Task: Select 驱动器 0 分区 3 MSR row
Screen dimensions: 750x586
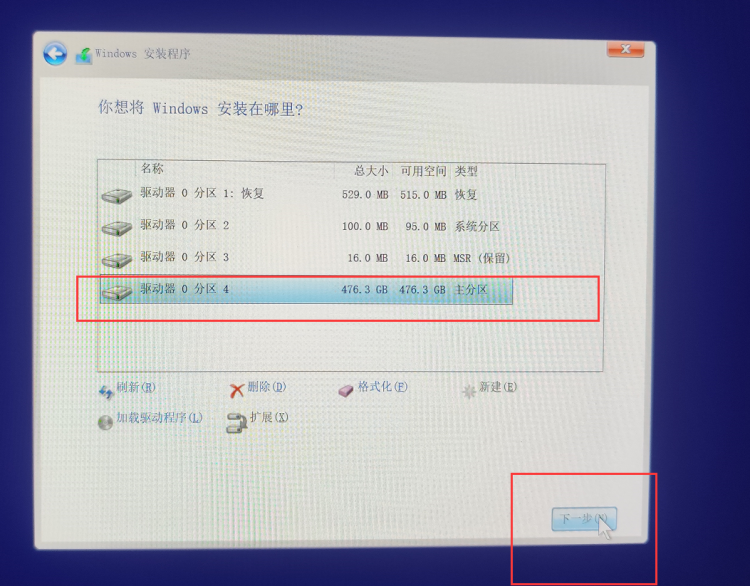Action: [306, 258]
